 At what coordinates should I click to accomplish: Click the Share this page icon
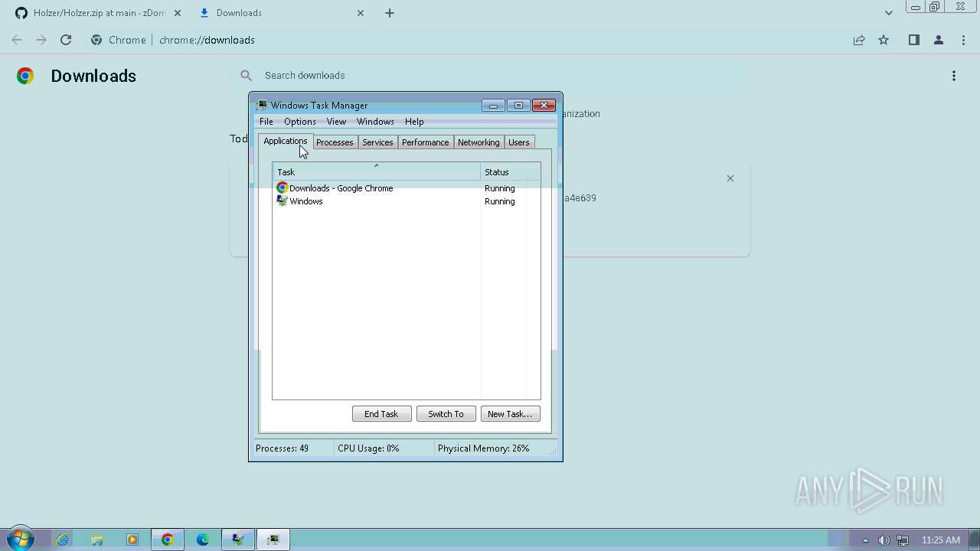click(859, 40)
